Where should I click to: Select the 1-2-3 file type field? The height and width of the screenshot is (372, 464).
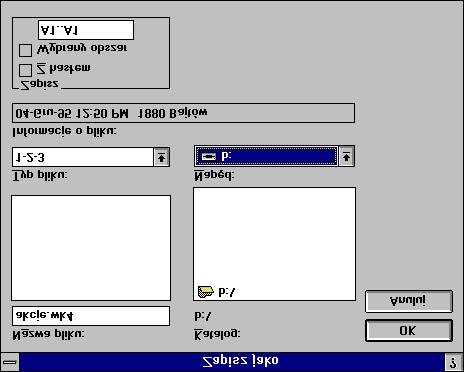[x=83, y=157]
